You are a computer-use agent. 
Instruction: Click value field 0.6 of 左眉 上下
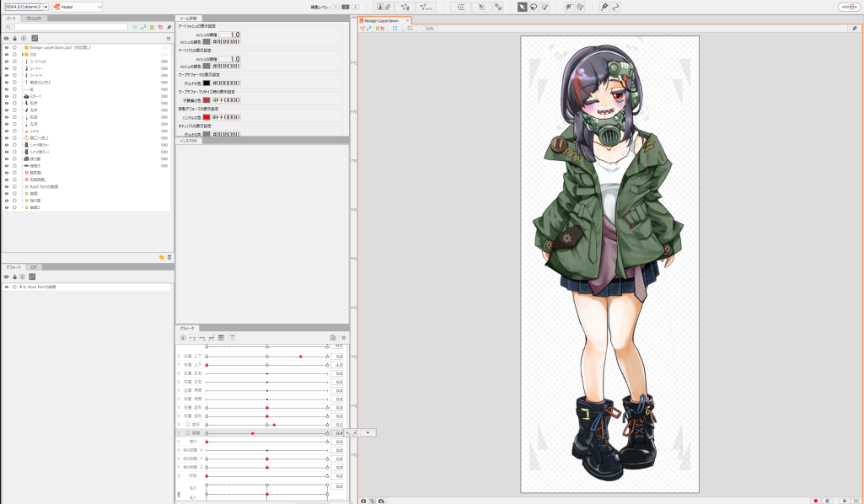[337, 357]
